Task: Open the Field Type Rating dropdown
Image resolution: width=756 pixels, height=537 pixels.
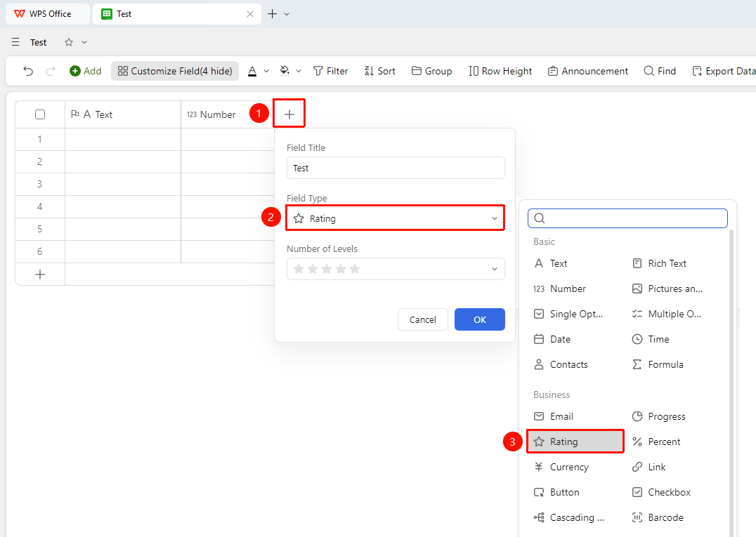Action: click(x=396, y=218)
